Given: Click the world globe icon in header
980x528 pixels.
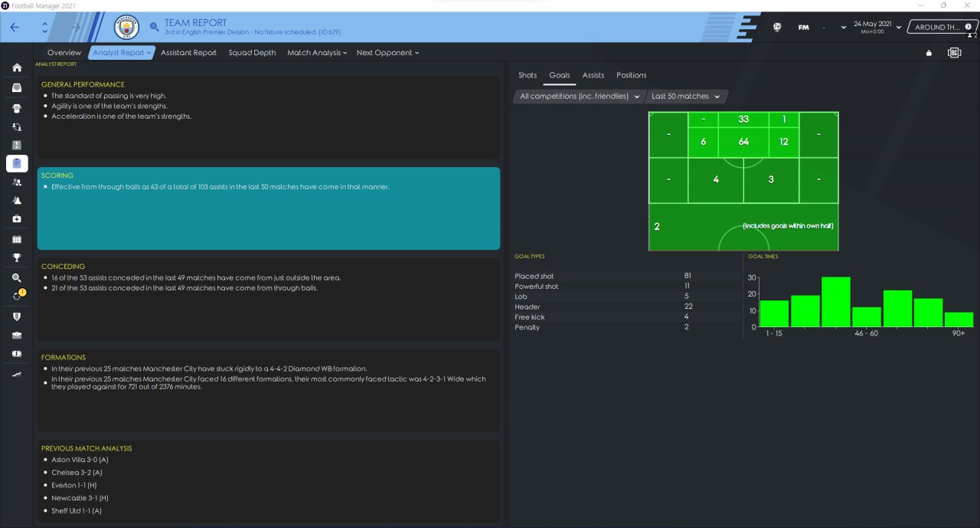Looking at the screenshot, I should pos(777,27).
